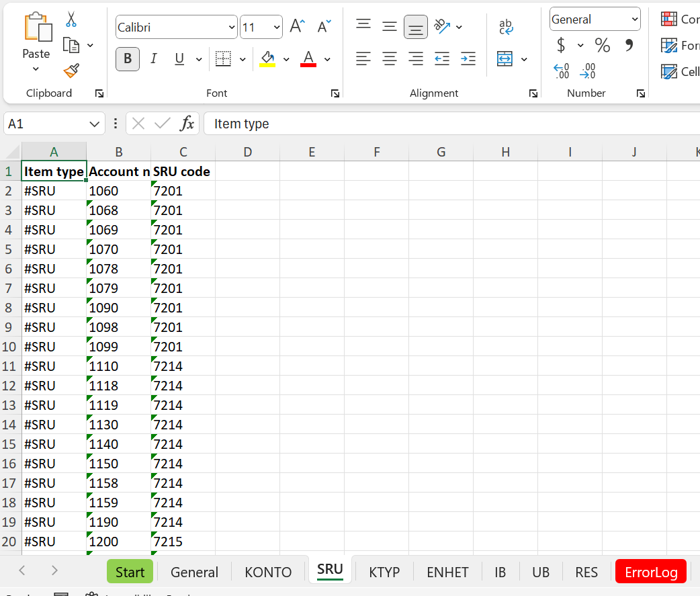This screenshot has height=596, width=700.
Task: Click the Increase Decimal icon
Action: pos(561,71)
